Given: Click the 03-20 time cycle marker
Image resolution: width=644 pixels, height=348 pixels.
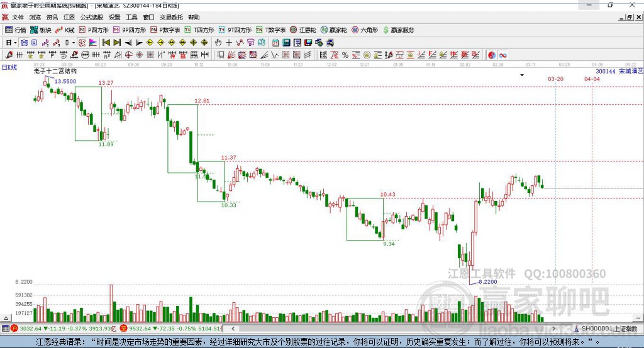Looking at the screenshot, I should (x=556, y=79).
